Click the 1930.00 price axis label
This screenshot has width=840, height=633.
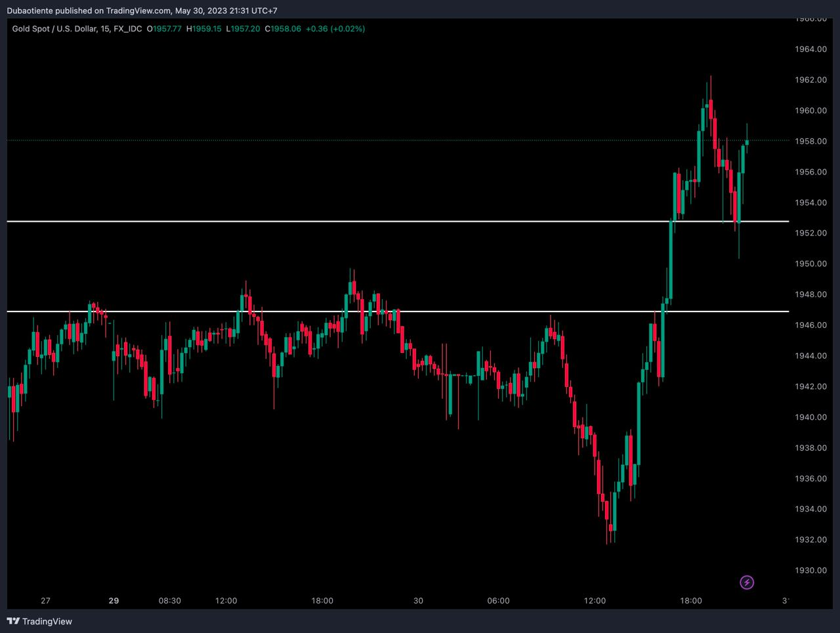(x=810, y=571)
